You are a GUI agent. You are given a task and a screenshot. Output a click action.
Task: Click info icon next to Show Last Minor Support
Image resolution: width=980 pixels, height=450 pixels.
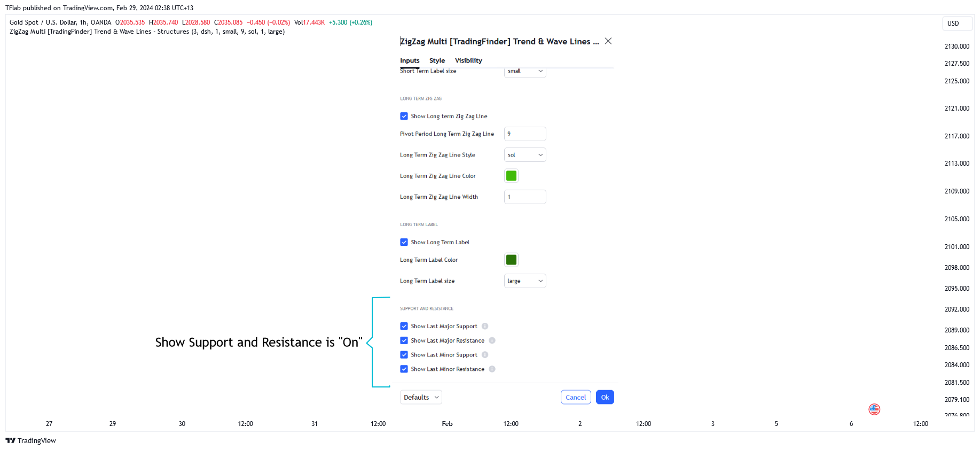485,355
